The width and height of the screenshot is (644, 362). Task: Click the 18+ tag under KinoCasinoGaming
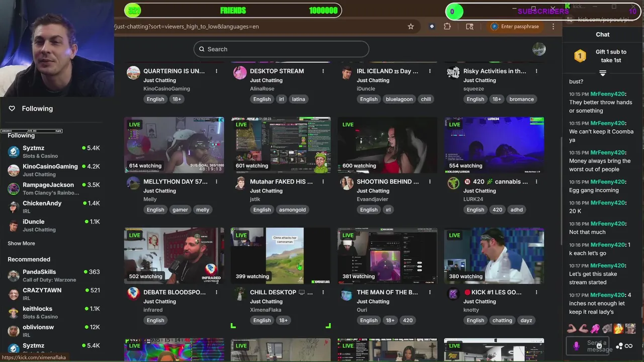coord(177,99)
